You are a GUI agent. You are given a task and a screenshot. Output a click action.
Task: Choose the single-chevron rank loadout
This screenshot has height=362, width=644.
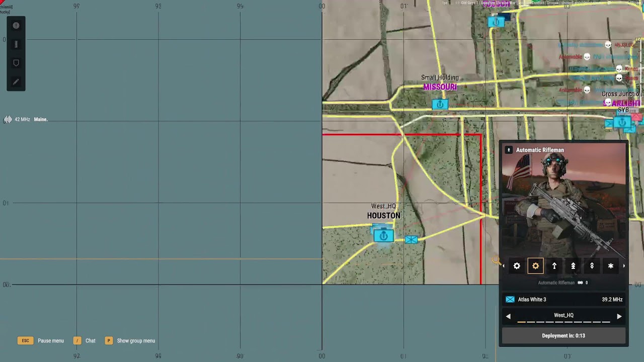(554, 266)
